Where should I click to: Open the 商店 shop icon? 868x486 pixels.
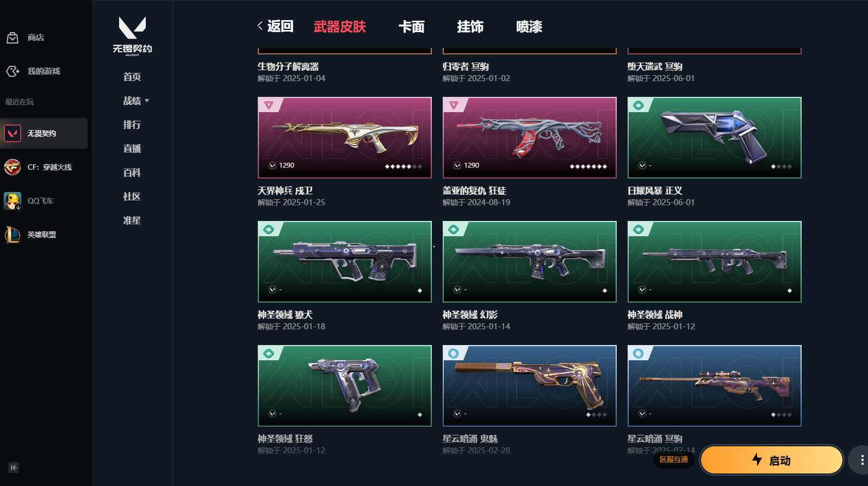[12, 38]
